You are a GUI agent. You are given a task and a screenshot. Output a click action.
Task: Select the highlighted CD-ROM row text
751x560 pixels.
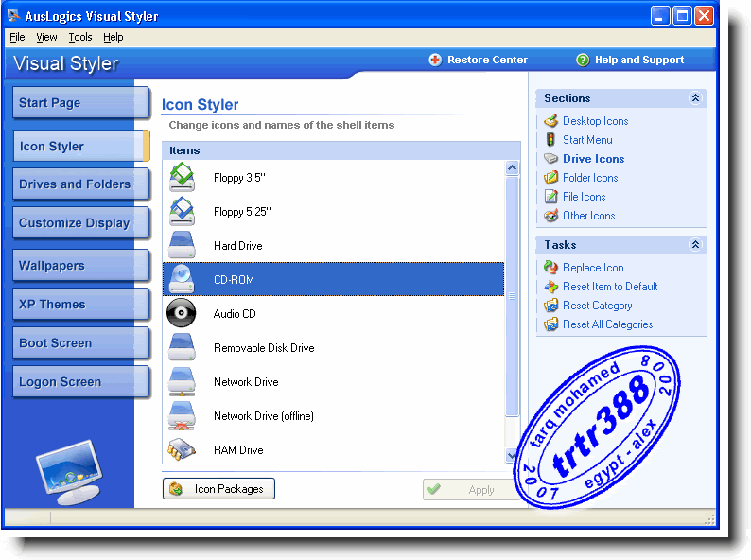(x=234, y=280)
